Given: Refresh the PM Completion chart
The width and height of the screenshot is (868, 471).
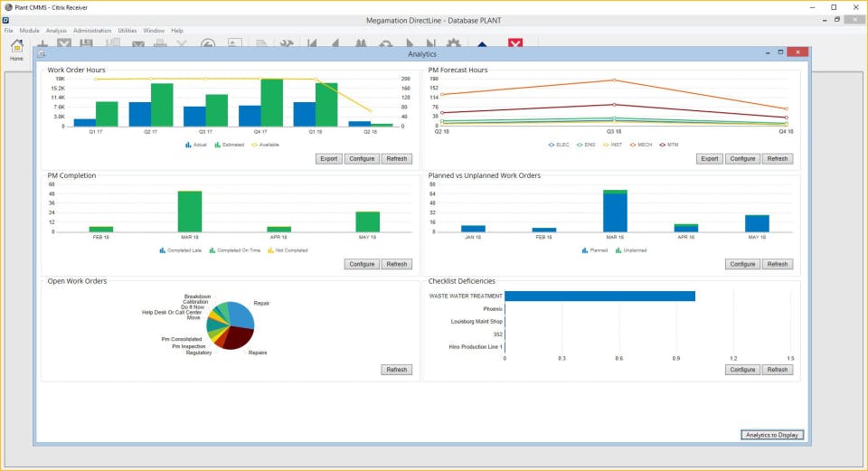Looking at the screenshot, I should pyautogui.click(x=396, y=264).
